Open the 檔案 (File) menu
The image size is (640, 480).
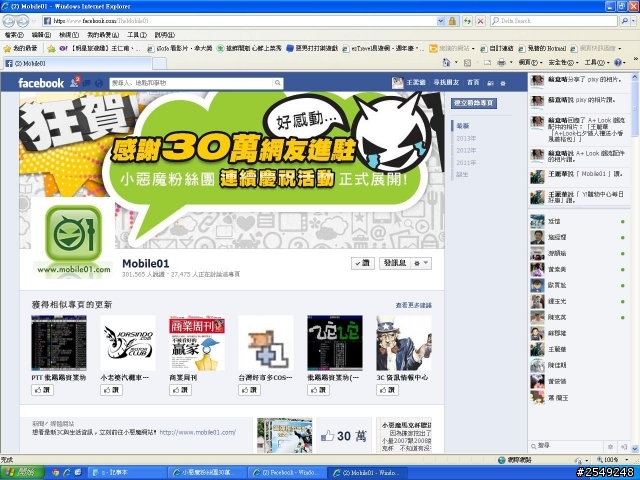click(x=14, y=35)
